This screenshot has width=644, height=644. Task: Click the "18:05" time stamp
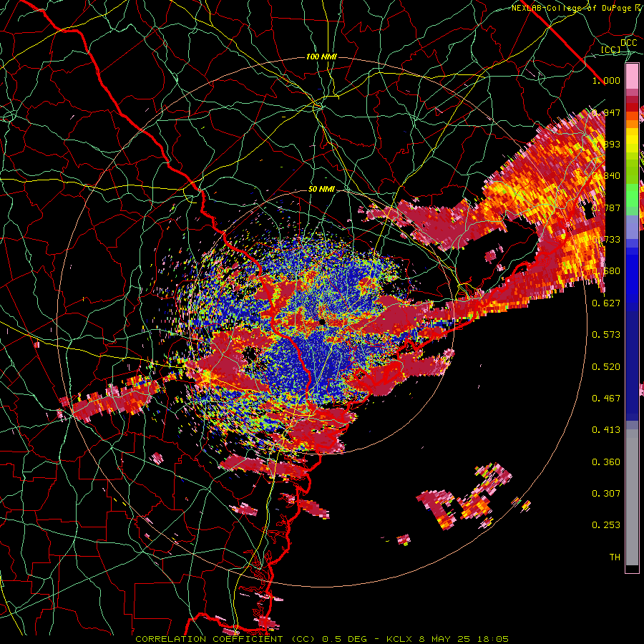pos(493,639)
